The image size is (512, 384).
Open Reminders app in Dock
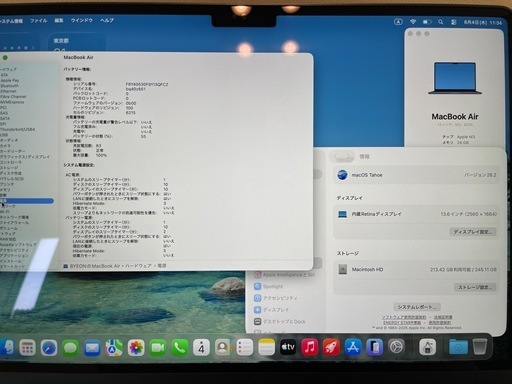[245, 348]
